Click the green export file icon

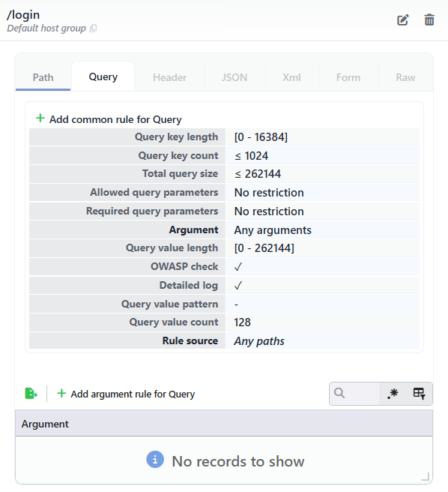(31, 394)
